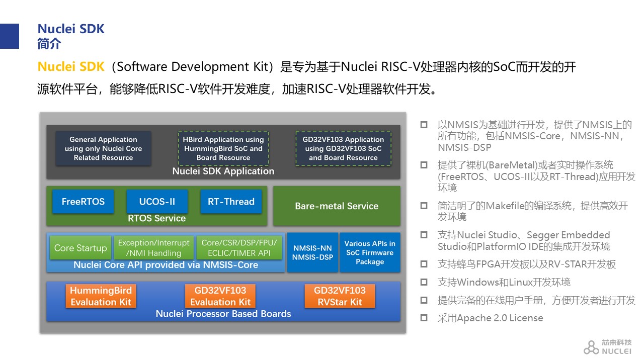Select the GD32VF103 RVStar Kit box
The image size is (644, 362).
tap(340, 296)
